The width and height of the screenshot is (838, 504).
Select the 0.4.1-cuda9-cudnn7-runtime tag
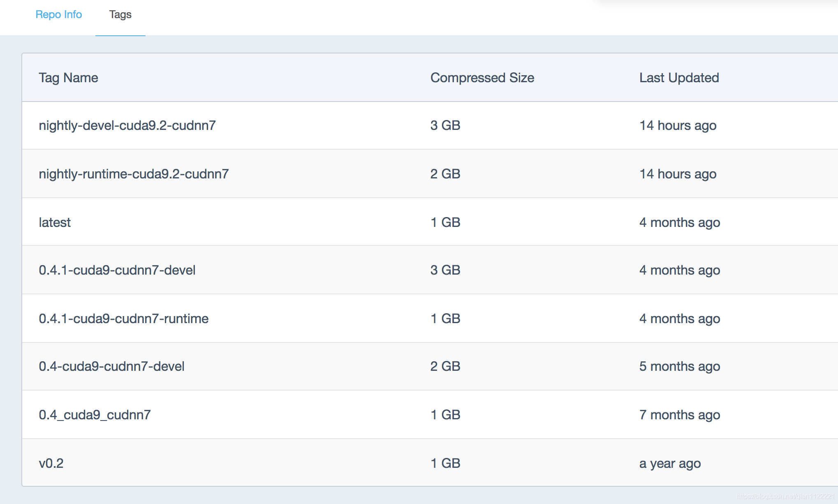pyautogui.click(x=123, y=319)
